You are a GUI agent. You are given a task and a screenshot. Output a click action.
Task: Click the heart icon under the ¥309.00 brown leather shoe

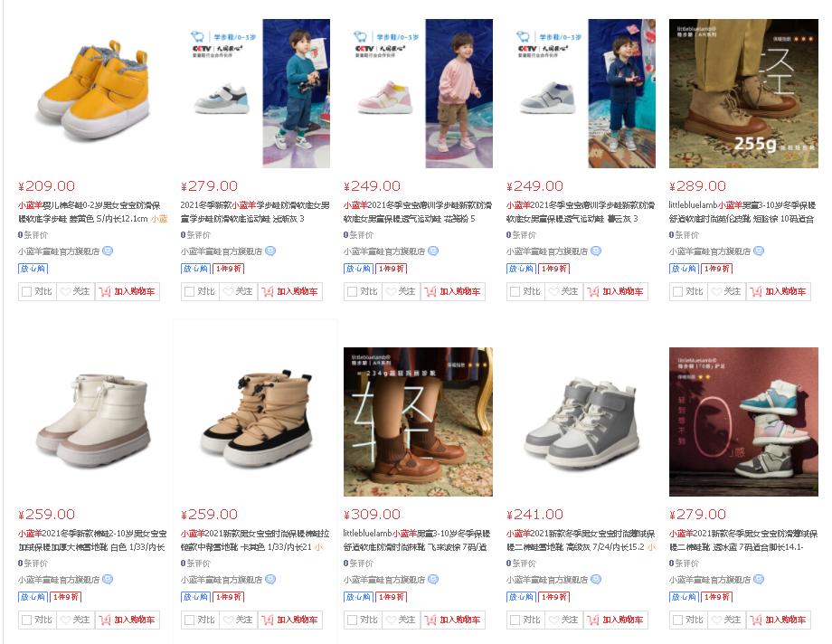pos(391,620)
